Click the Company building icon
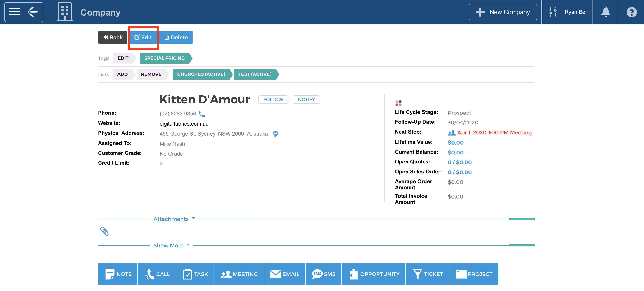Image resolution: width=644 pixels, height=291 pixels. pyautogui.click(x=65, y=11)
